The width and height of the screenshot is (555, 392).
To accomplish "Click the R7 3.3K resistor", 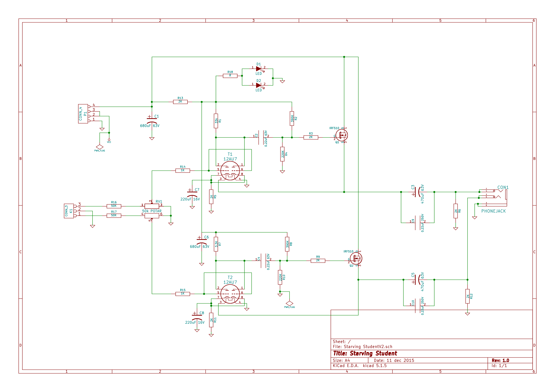I will (216, 244).
